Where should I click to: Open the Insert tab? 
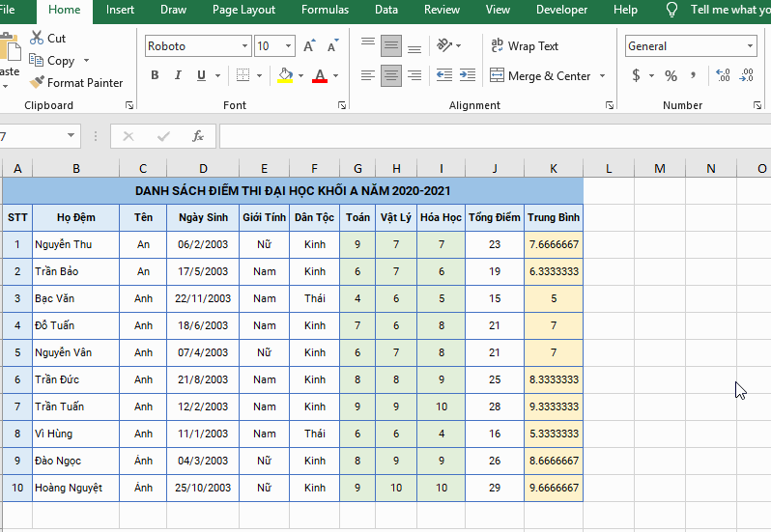tap(120, 10)
